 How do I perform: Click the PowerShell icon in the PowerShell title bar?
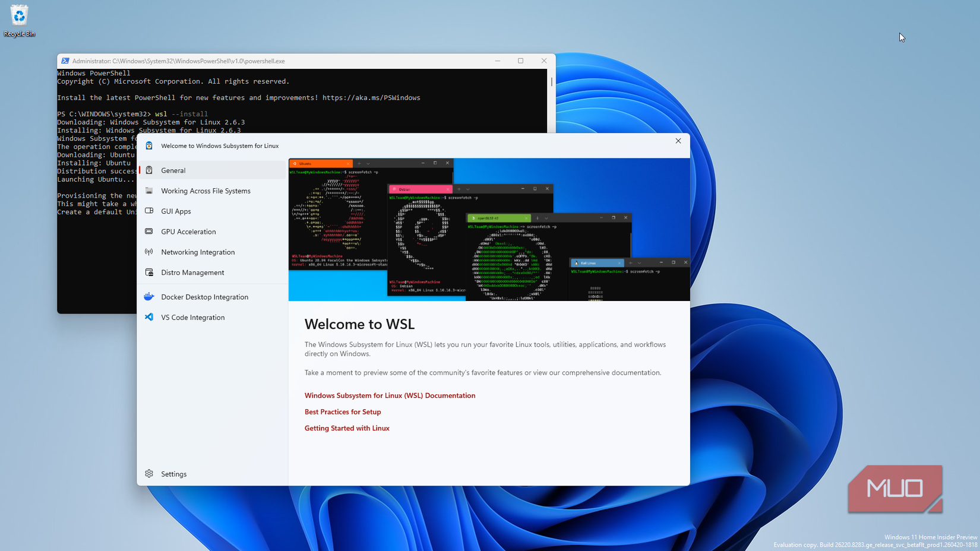click(65, 61)
